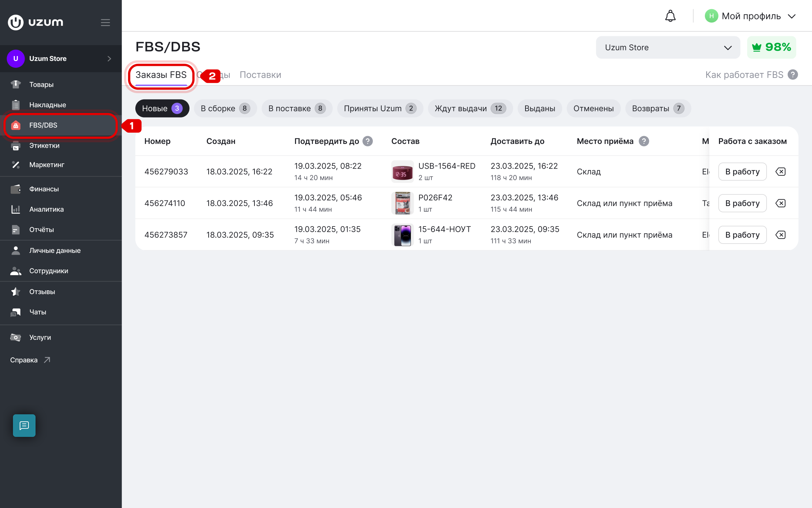Open Чаты section
The height and width of the screenshot is (508, 812).
click(x=61, y=312)
